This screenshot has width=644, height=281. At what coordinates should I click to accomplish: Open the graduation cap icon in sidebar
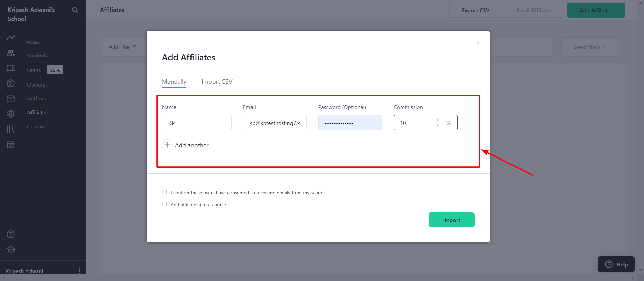point(11,250)
